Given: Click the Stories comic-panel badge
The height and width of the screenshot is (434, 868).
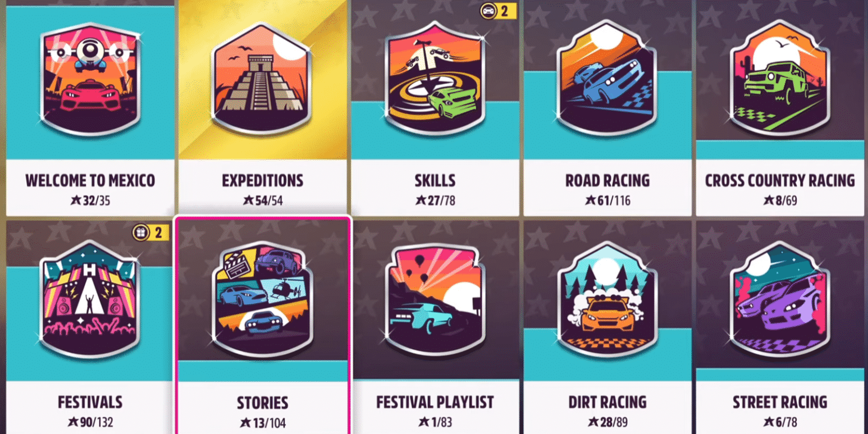Looking at the screenshot, I should pos(262,300).
